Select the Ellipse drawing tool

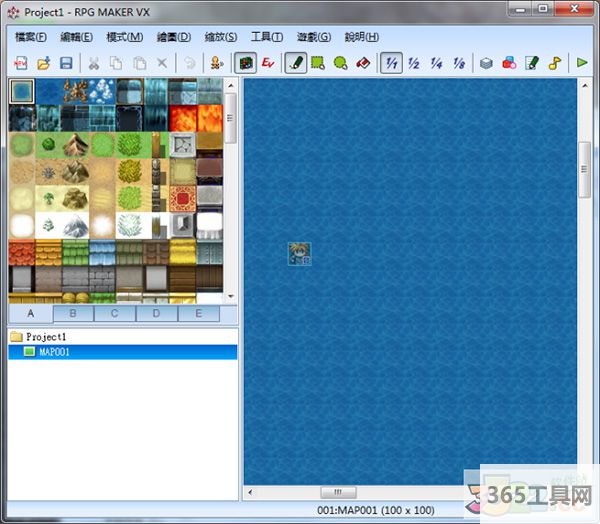click(x=341, y=62)
